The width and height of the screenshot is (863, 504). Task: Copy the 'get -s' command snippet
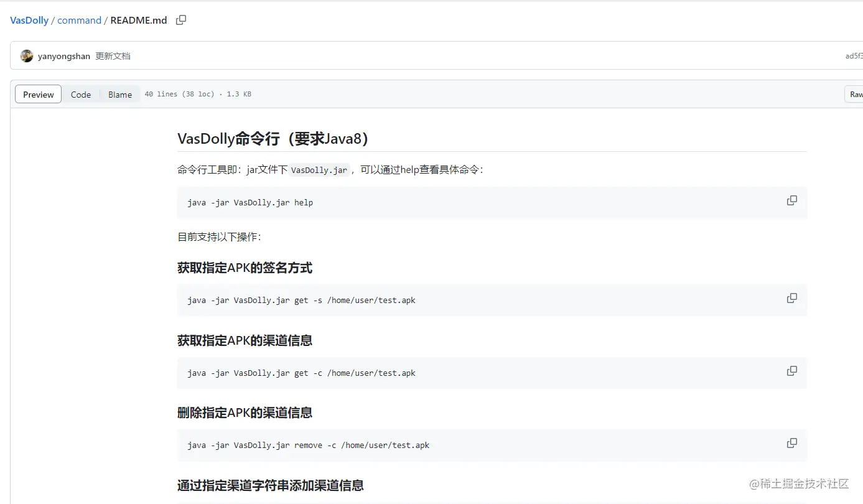coord(791,298)
